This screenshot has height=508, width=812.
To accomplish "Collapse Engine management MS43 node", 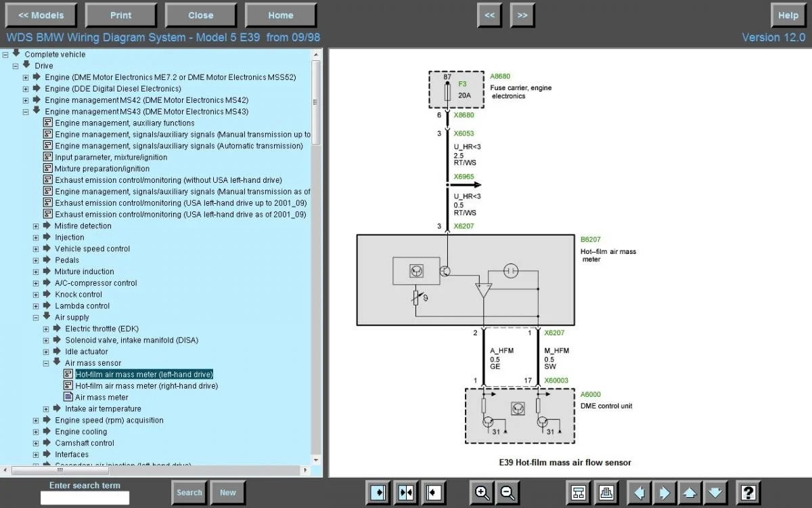I will click(26, 112).
